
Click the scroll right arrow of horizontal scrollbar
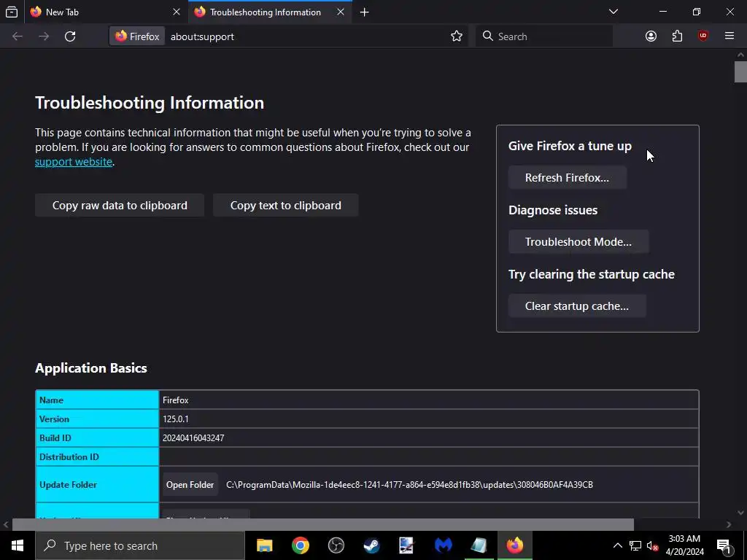(x=729, y=524)
